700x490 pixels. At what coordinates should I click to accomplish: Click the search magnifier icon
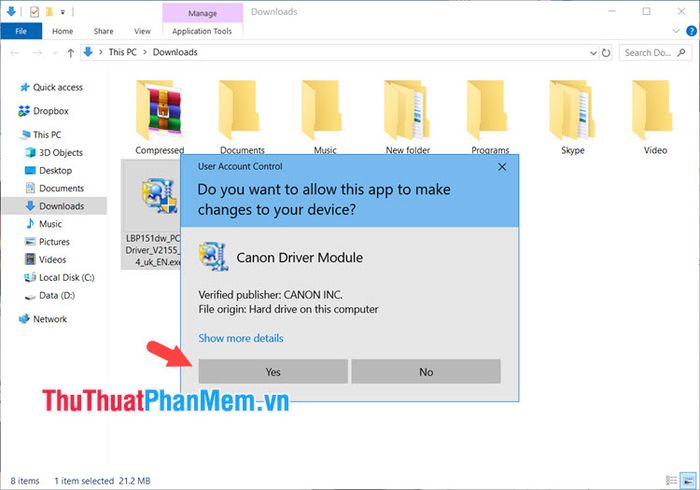(681, 53)
